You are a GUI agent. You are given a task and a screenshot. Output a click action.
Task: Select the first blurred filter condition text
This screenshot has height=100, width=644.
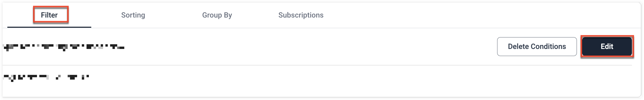click(x=63, y=47)
